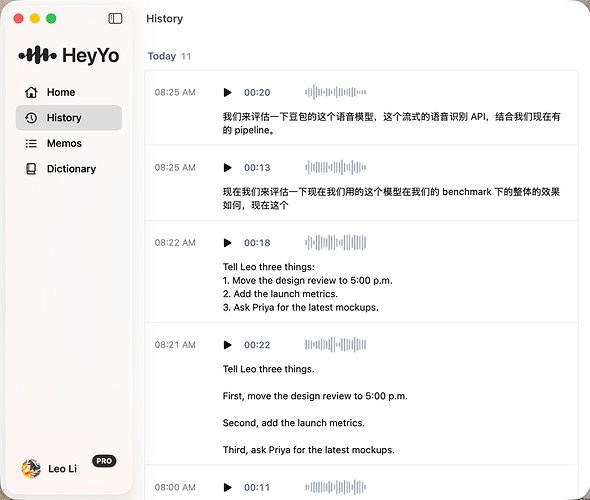Viewport: 590px width, 500px height.
Task: Open the Memos section
Action: 68,143
